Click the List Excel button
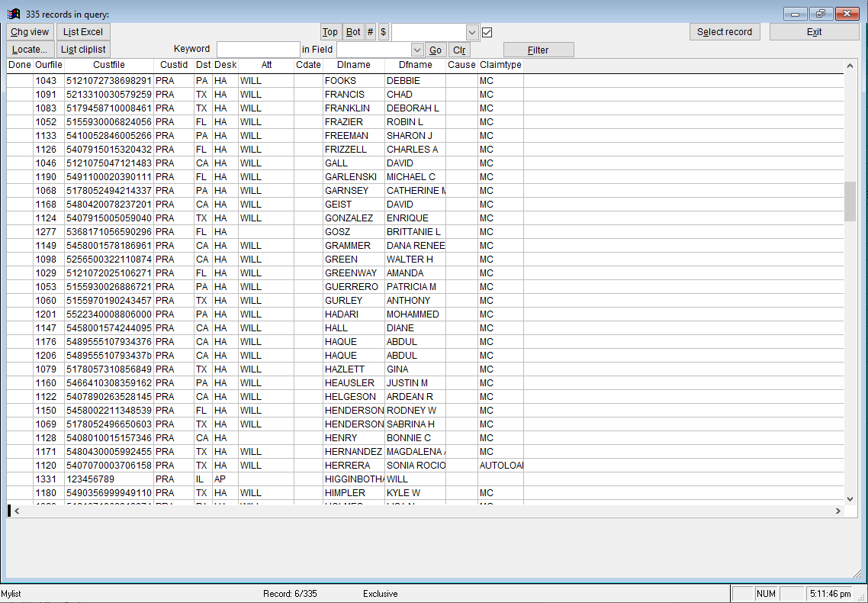This screenshot has width=868, height=603. 83,32
